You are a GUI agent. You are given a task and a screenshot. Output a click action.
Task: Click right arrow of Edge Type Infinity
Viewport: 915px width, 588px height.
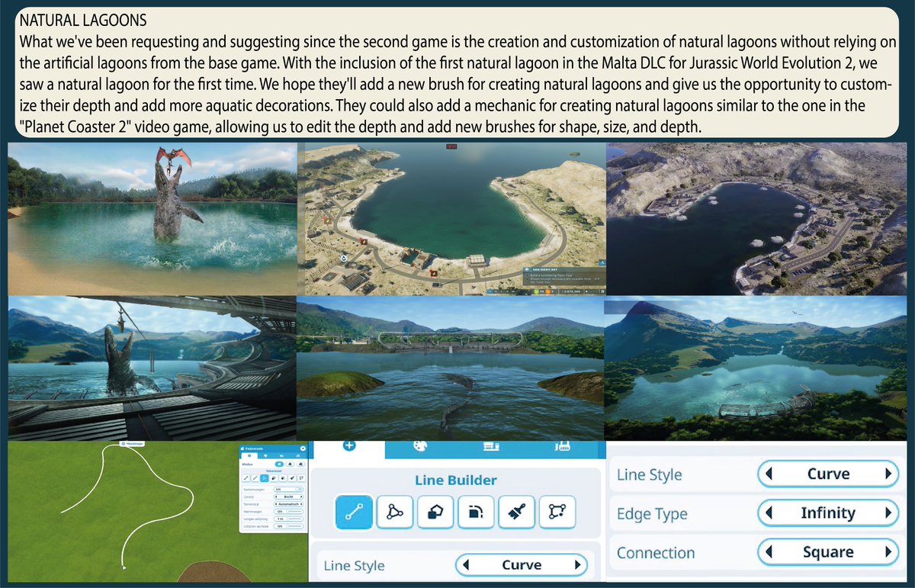point(888,513)
